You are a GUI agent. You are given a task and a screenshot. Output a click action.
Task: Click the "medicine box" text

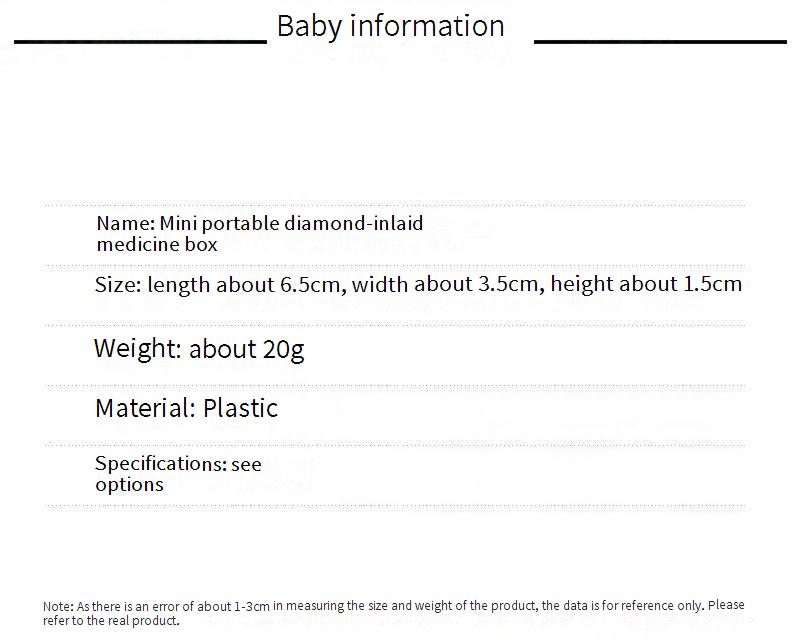click(x=157, y=244)
